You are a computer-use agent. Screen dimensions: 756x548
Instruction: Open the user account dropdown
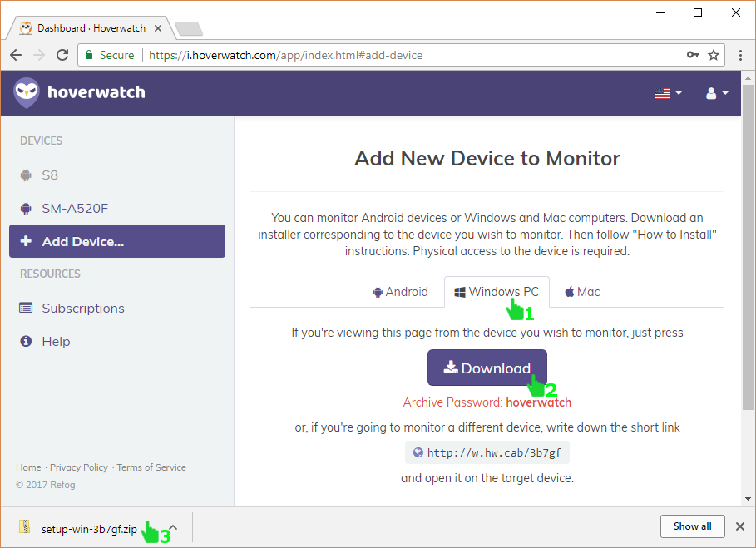(716, 93)
